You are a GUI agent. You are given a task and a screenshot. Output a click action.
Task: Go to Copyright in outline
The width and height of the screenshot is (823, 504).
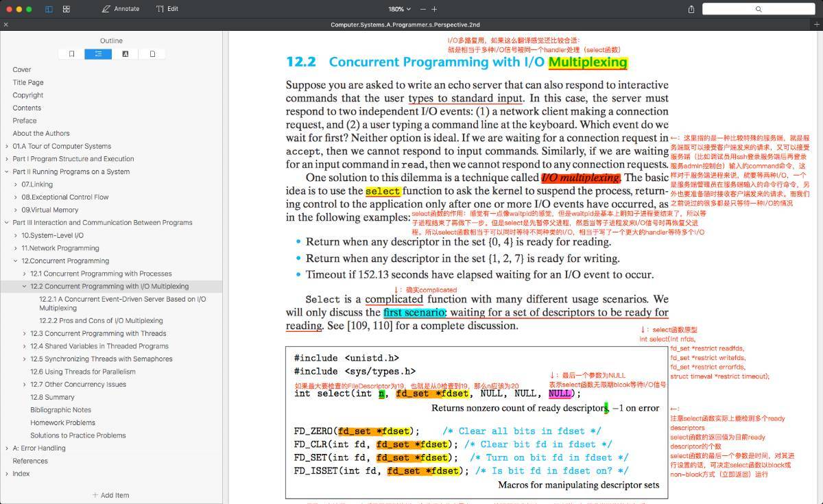28,95
